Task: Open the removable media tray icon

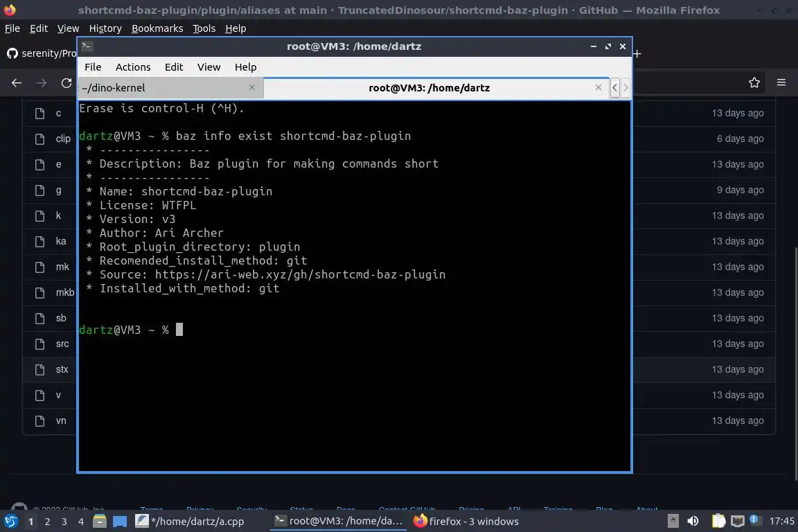Action: click(x=673, y=521)
